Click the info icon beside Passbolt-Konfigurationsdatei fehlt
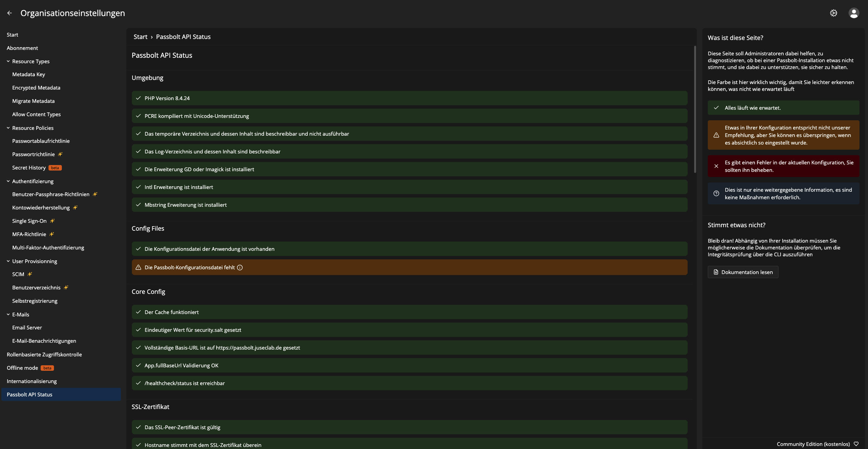 tap(240, 268)
